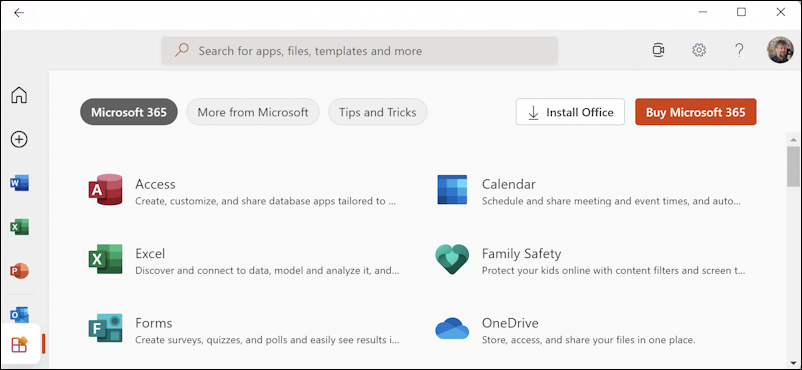Click the Create plus icon in sidebar
Screen dimensions: 802x370
point(19,139)
